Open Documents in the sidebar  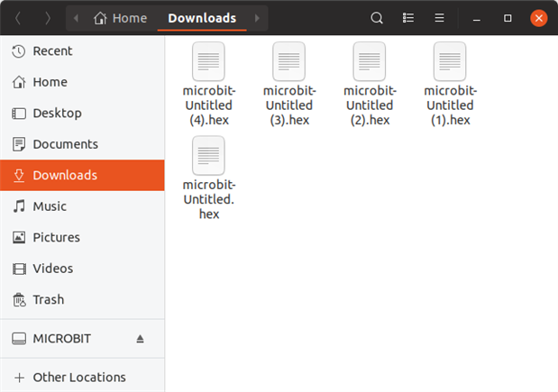[65, 144]
